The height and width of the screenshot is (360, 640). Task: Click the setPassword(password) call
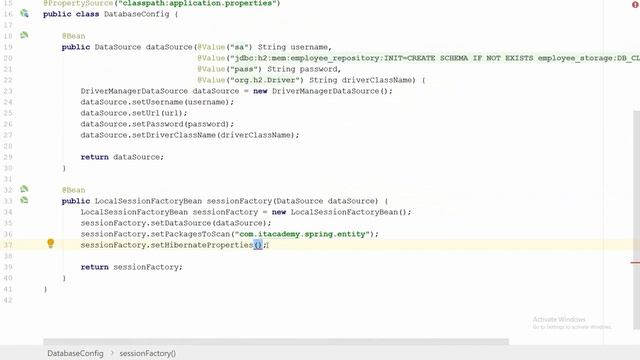tap(181, 124)
